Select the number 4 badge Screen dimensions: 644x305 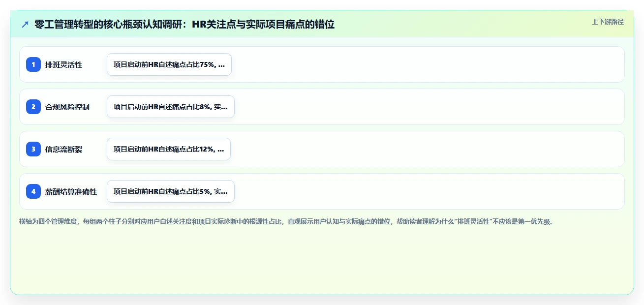pyautogui.click(x=33, y=191)
